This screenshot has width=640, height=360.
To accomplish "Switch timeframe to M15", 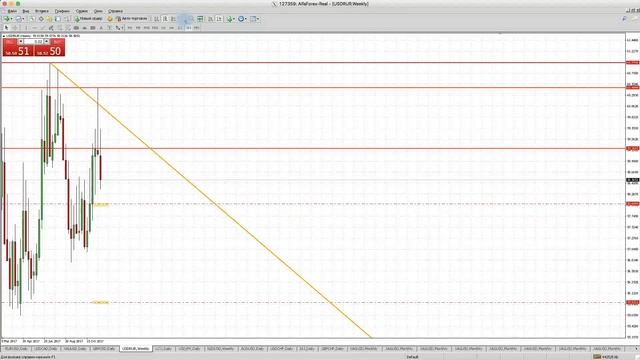I will tap(146, 28).
